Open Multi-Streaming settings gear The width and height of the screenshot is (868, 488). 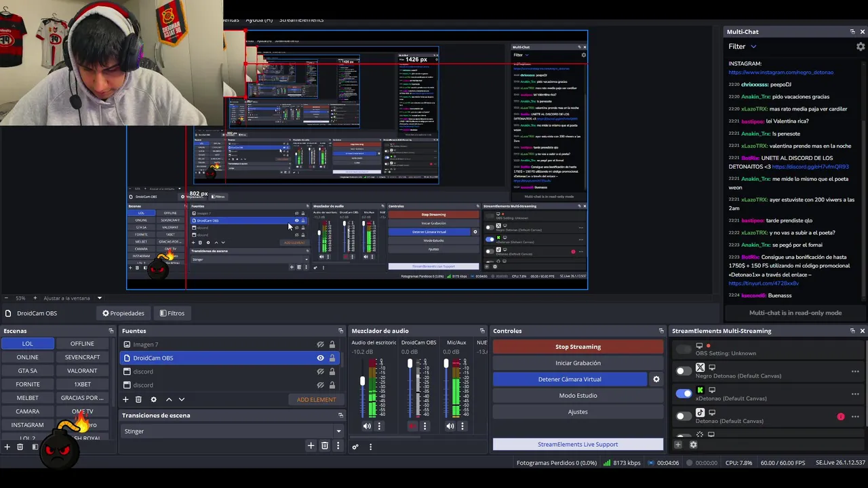(x=693, y=445)
